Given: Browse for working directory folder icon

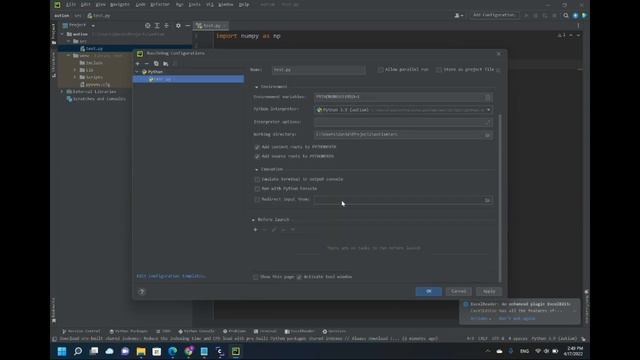Looking at the screenshot, I should click(x=487, y=135).
